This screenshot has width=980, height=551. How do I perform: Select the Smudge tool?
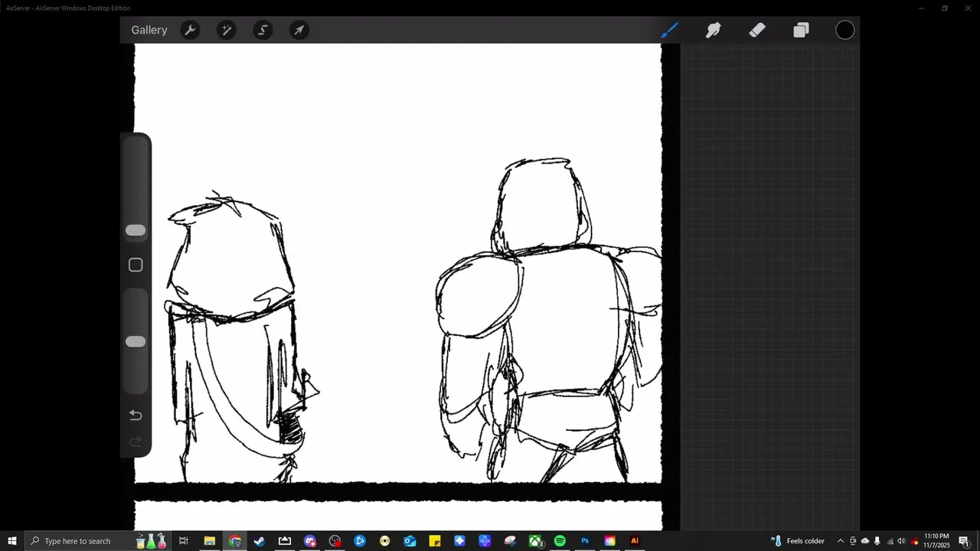[x=713, y=31]
